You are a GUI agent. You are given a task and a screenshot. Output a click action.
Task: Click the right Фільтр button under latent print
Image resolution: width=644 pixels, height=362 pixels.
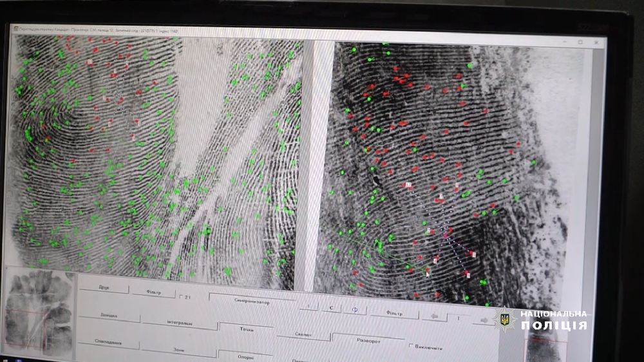394,313
